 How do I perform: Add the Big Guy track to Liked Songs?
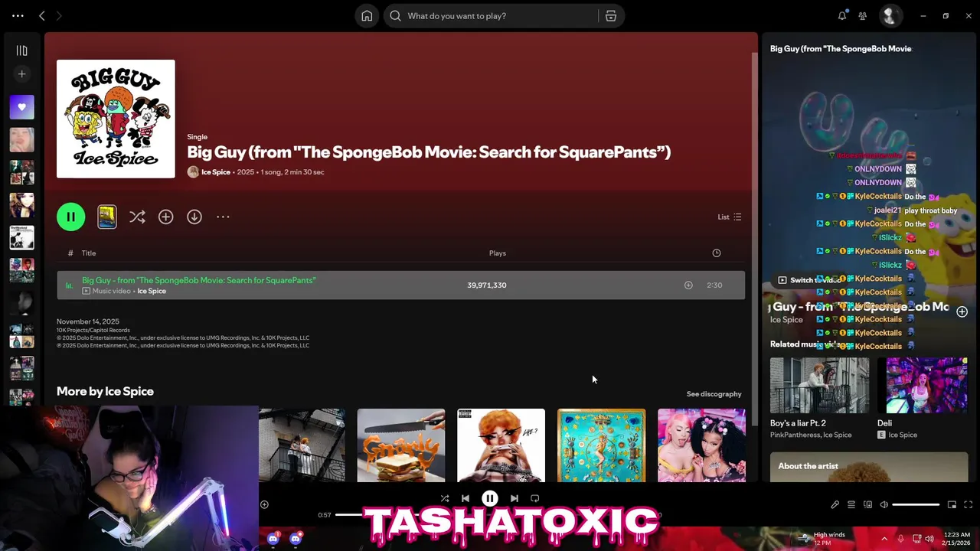pyautogui.click(x=688, y=285)
